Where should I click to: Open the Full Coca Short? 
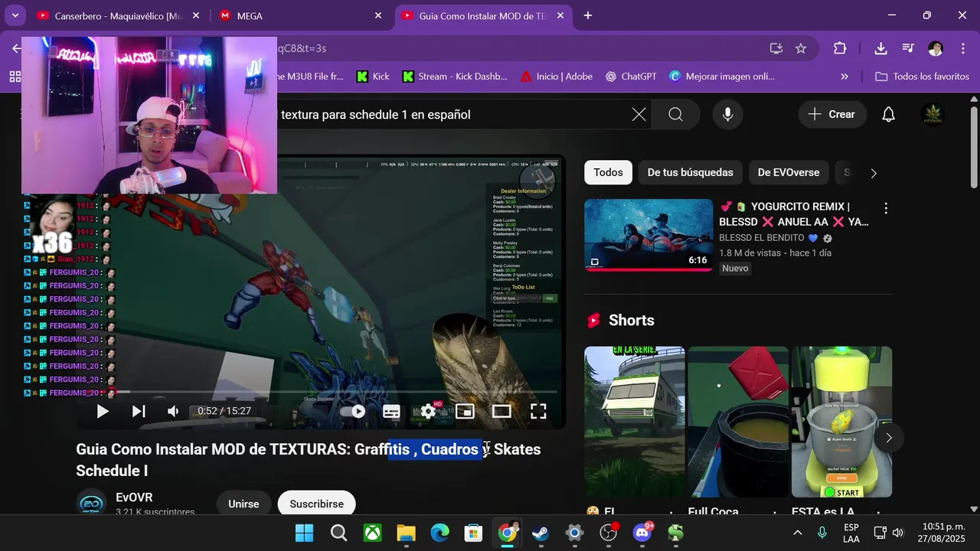738,422
